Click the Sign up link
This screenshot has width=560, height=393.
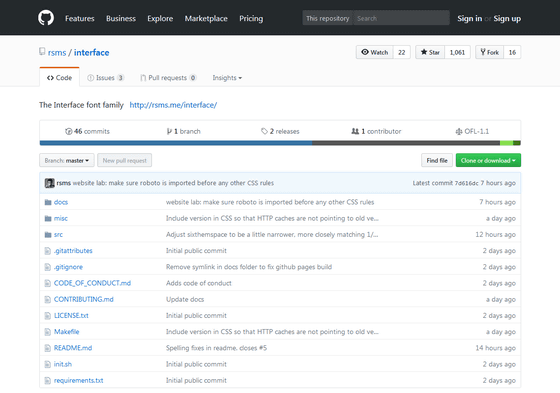tap(507, 18)
